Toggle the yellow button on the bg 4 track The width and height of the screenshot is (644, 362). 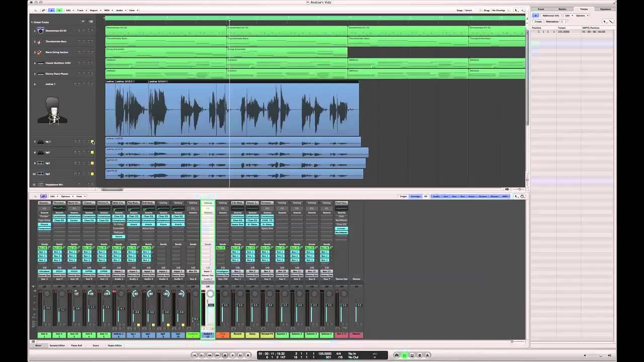click(92, 174)
